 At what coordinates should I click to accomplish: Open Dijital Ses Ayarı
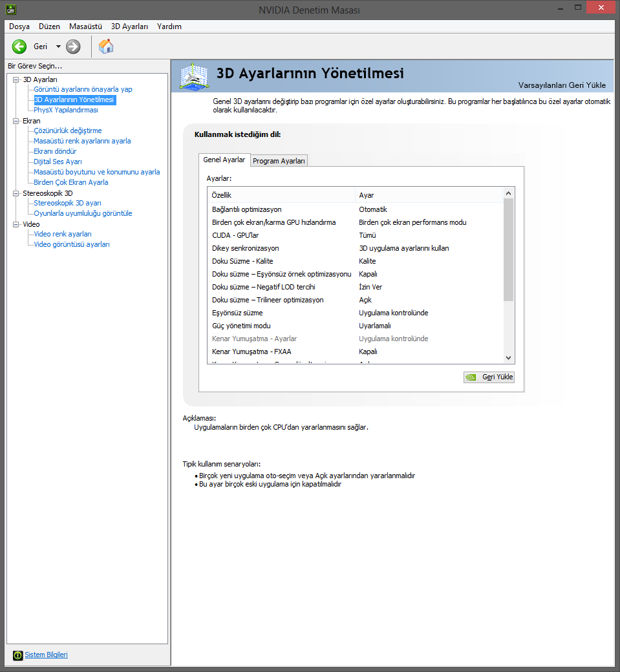pyautogui.click(x=58, y=162)
